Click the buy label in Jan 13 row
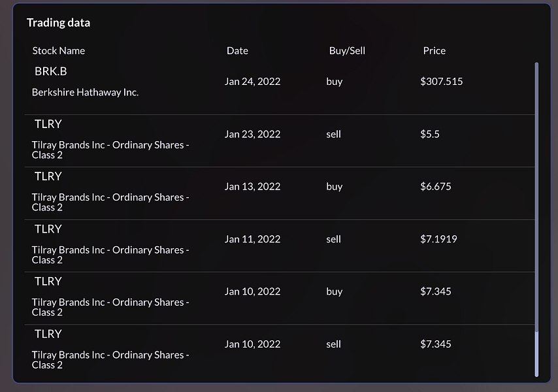 (x=335, y=186)
